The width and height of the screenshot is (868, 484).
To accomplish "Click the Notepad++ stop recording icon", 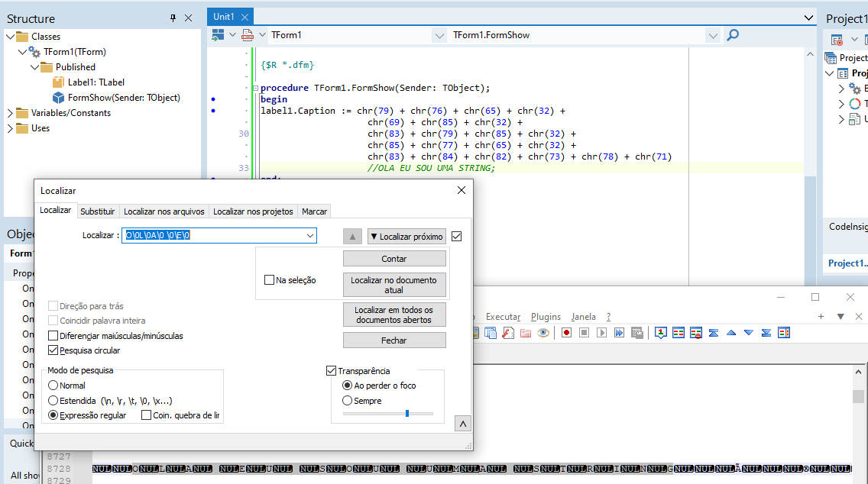I will click(x=584, y=332).
